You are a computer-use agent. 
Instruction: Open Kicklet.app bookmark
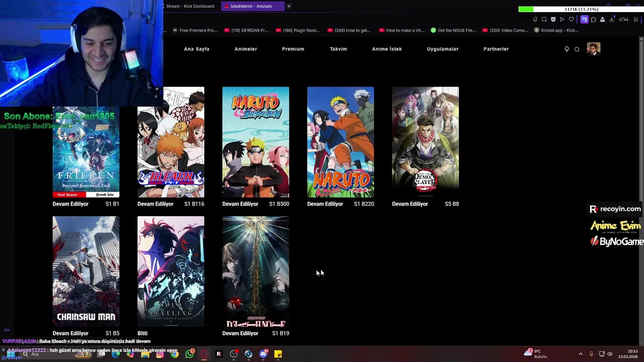coord(556,30)
